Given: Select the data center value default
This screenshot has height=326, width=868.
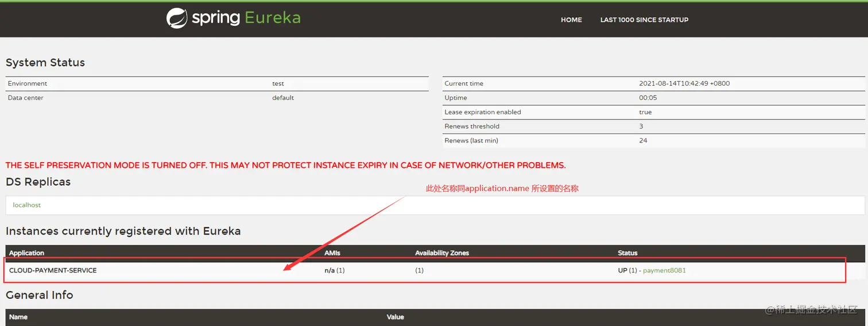Looking at the screenshot, I should (283, 98).
